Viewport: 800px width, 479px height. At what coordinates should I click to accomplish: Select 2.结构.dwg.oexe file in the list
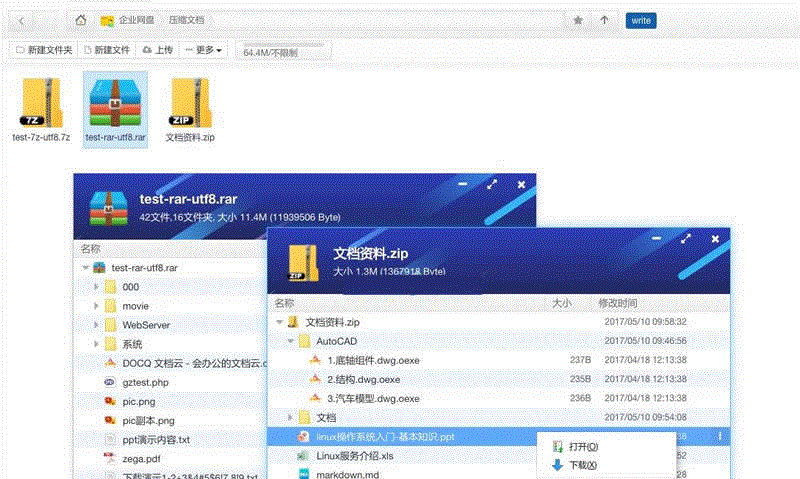tap(363, 379)
